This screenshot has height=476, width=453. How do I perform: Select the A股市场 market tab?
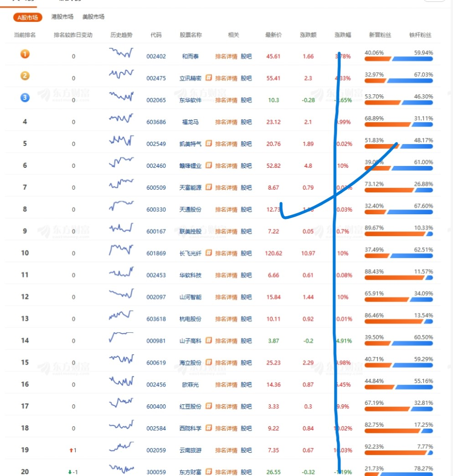coord(28,17)
